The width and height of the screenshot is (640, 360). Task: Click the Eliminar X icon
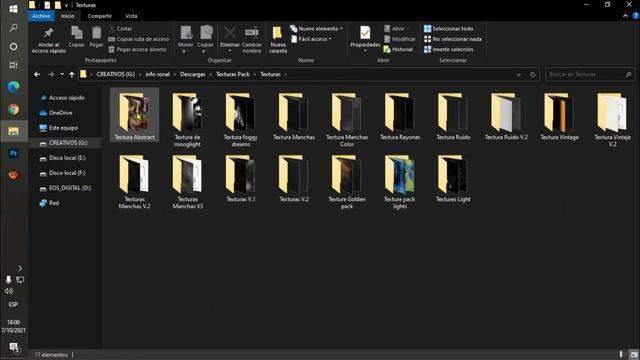pos(230,33)
